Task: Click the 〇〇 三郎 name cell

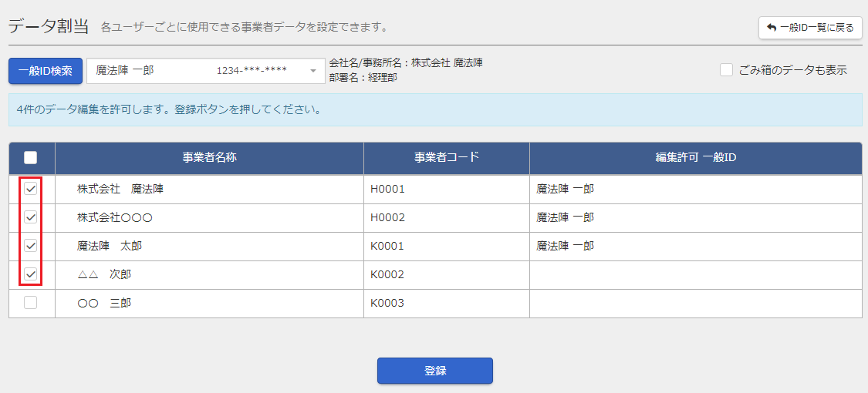Action: (210, 303)
